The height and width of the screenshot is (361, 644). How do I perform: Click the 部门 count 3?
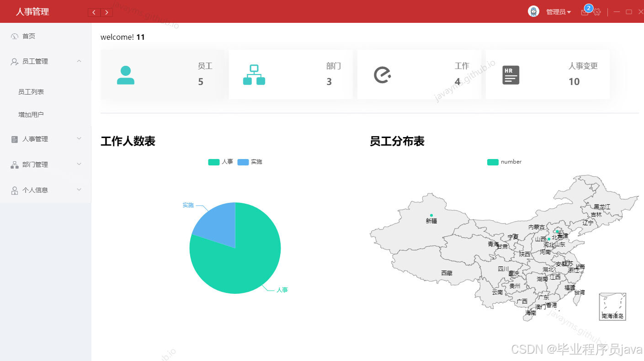329,82
